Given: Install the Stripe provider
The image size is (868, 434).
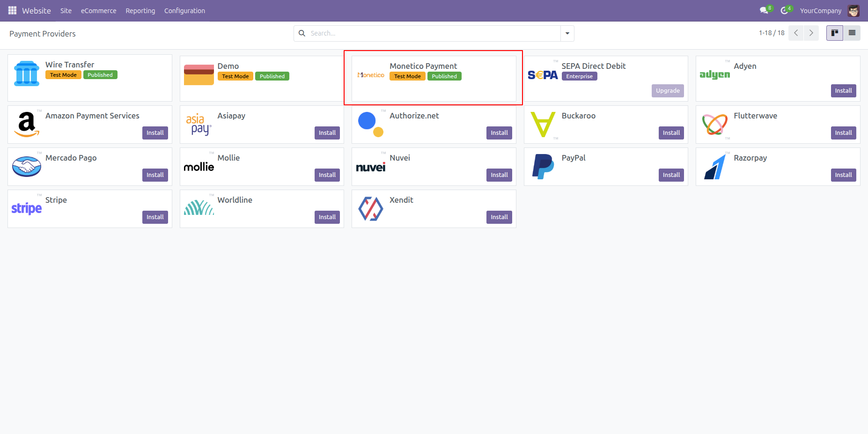Looking at the screenshot, I should 155,217.
